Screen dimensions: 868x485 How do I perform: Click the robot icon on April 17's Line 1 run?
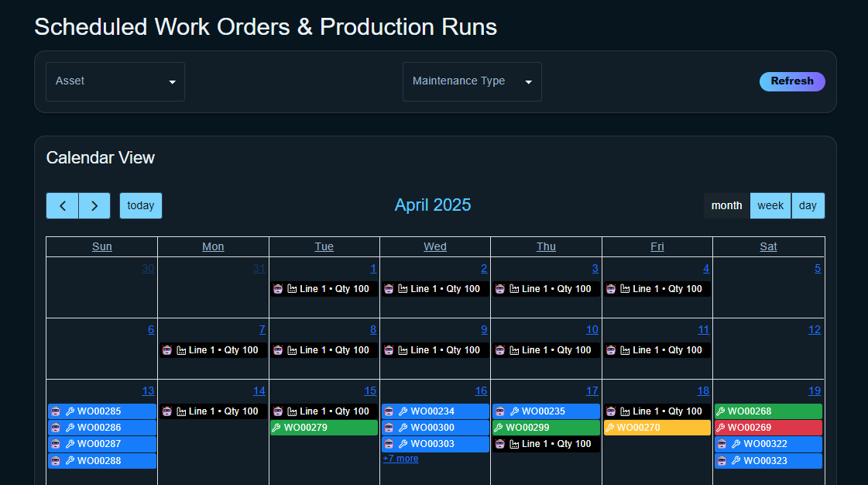(500, 443)
